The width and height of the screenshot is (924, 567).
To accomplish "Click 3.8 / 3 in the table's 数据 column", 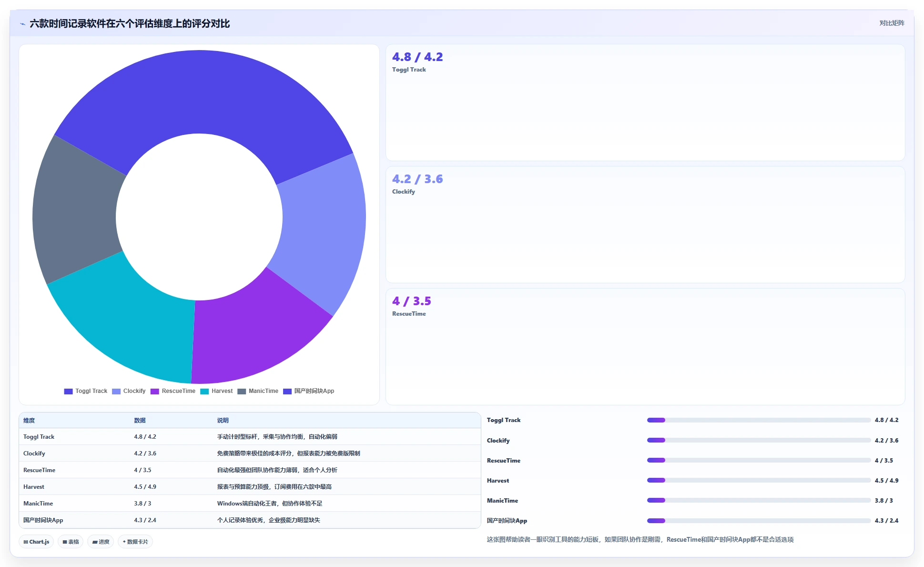I will 142,504.
